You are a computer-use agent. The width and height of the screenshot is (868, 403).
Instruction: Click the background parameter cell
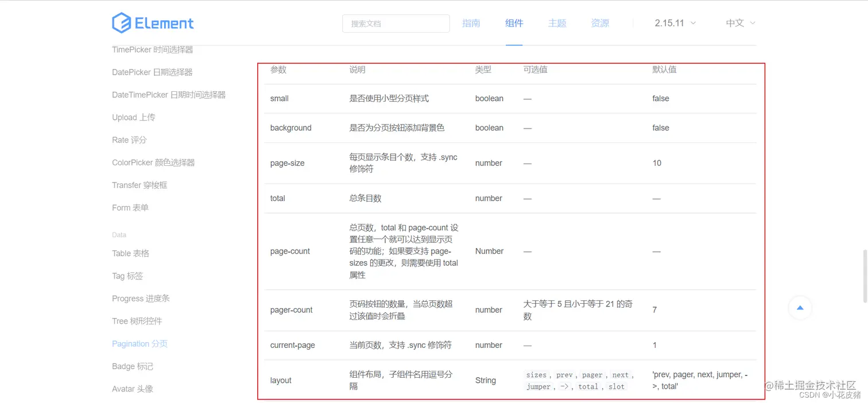(x=291, y=127)
